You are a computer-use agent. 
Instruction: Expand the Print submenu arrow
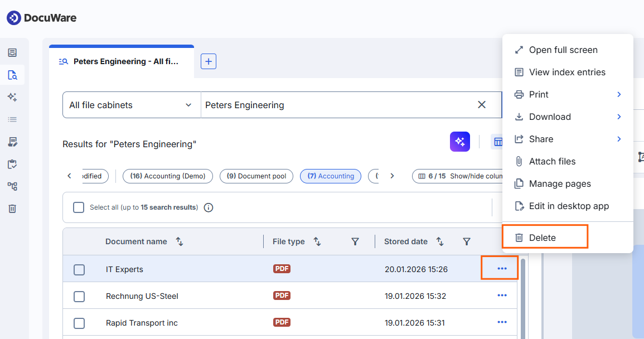[619, 95]
